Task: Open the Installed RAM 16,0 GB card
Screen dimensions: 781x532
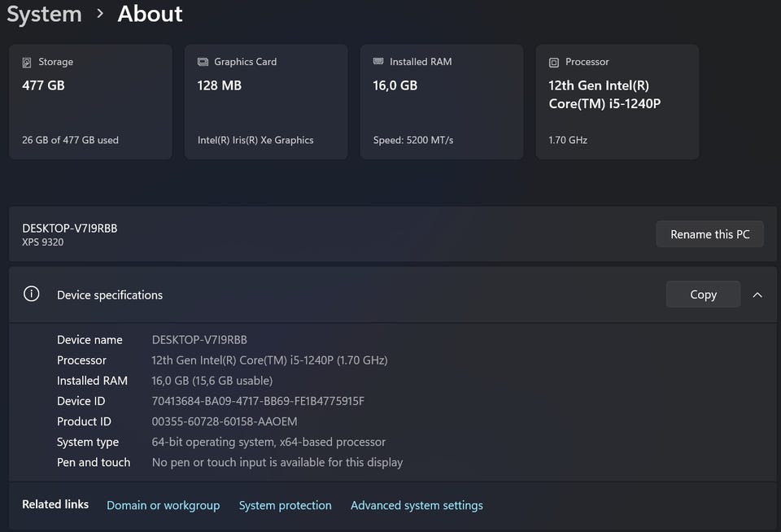Action: coord(442,102)
